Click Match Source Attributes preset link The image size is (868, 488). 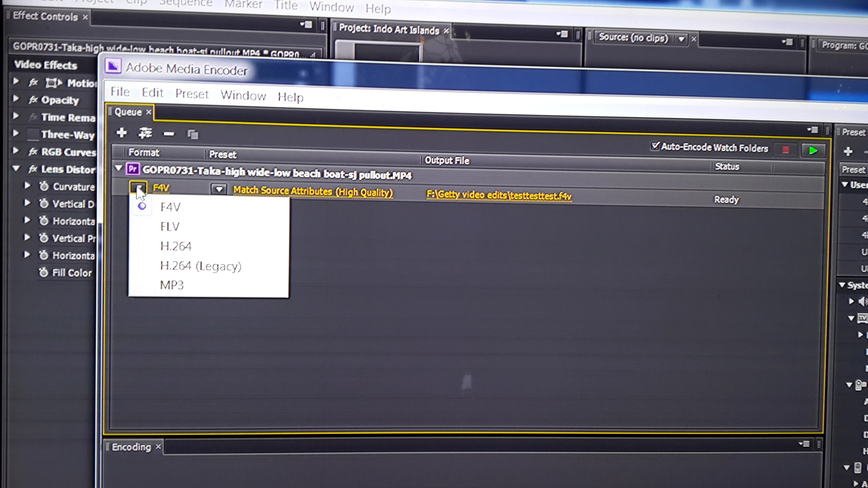(313, 192)
